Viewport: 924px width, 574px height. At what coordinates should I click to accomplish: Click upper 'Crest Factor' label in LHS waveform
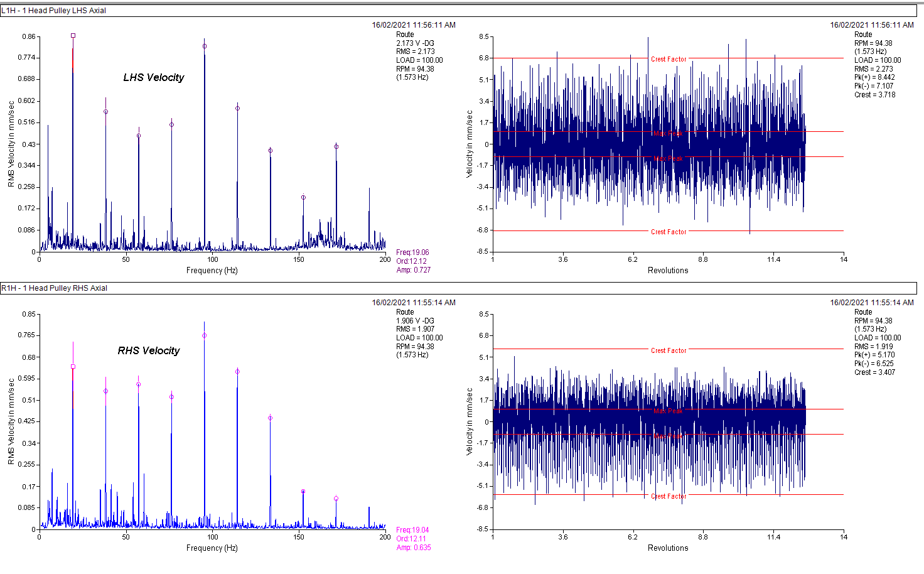pyautogui.click(x=669, y=59)
